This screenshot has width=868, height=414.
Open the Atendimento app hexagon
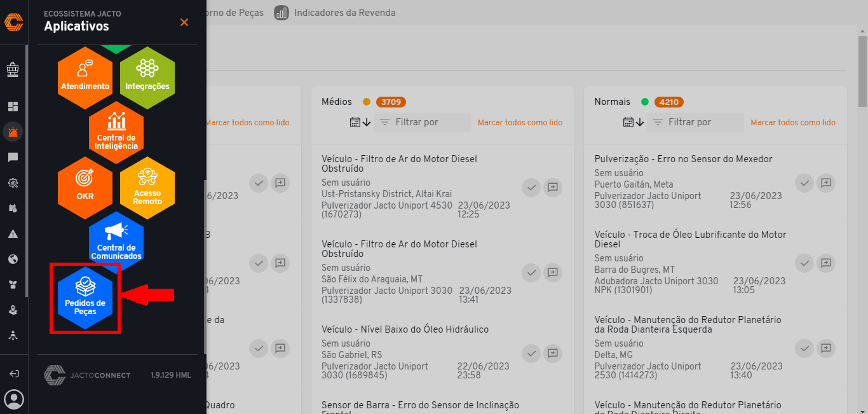[85, 78]
